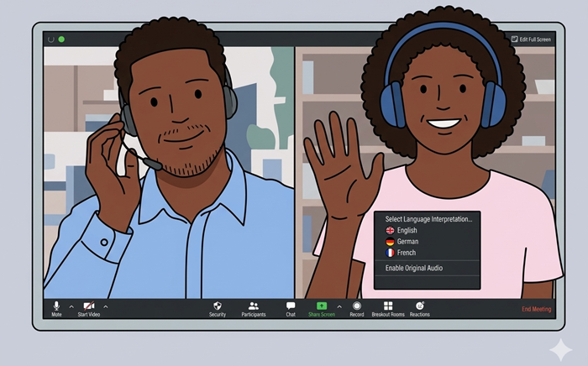
Task: Expand the audio options arrow beside Mute
Action: click(71, 306)
